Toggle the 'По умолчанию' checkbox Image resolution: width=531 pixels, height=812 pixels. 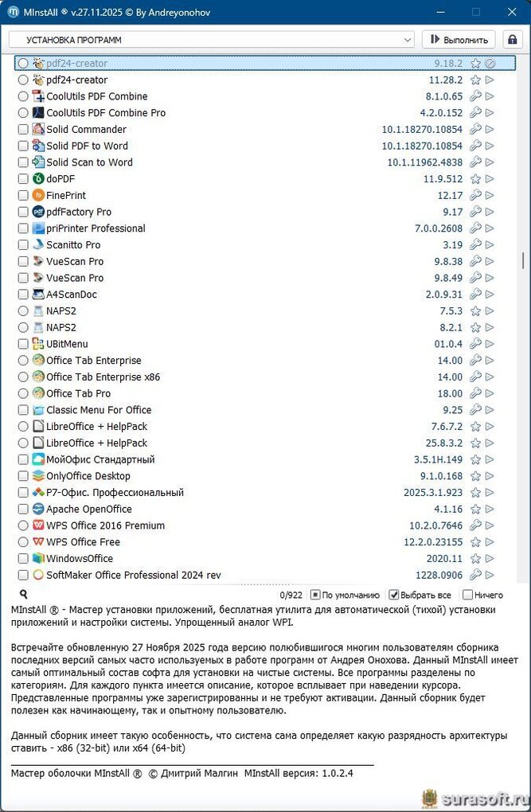coord(315,595)
